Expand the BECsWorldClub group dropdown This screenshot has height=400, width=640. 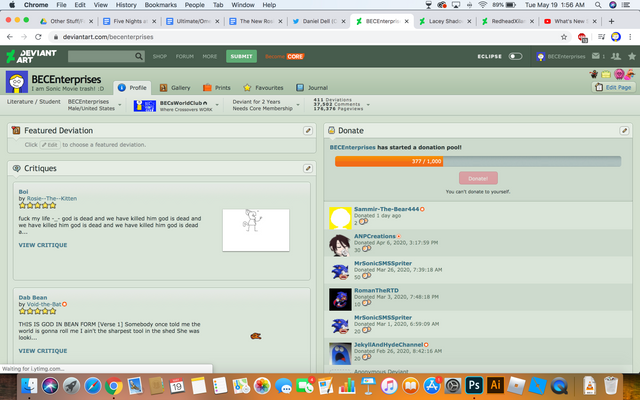point(217,105)
